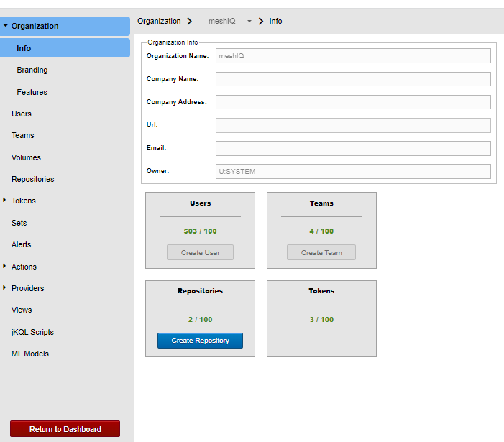The image size is (504, 442).
Task: Open the Actions sidebar entry
Action: (24, 267)
